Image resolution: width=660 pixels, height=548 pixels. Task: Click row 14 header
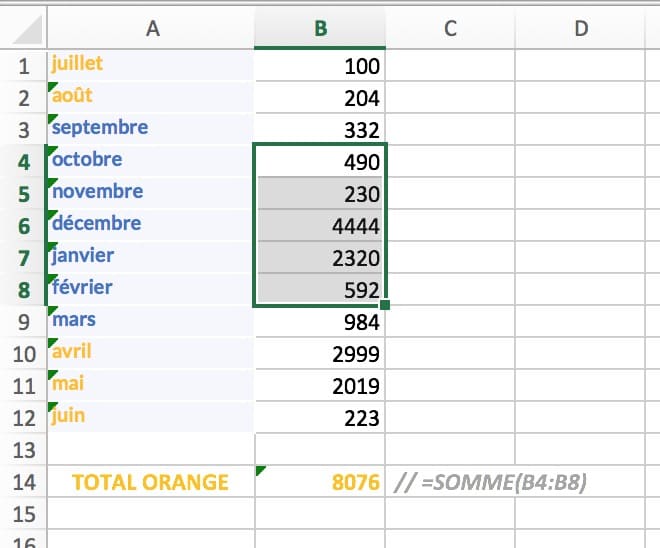click(23, 483)
